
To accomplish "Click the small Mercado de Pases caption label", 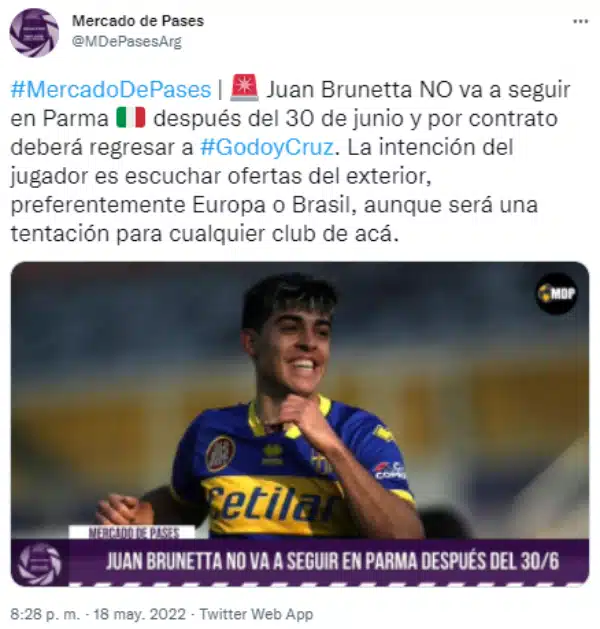I will coord(134,533).
